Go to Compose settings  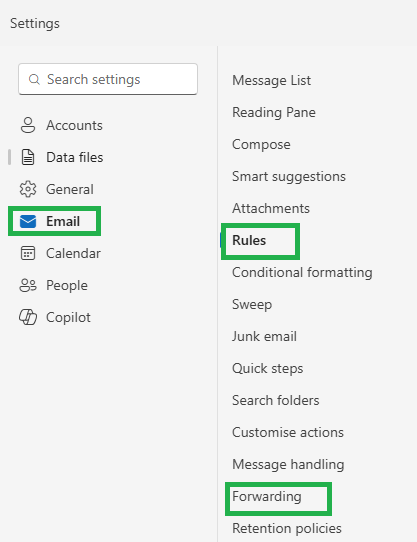tap(261, 144)
